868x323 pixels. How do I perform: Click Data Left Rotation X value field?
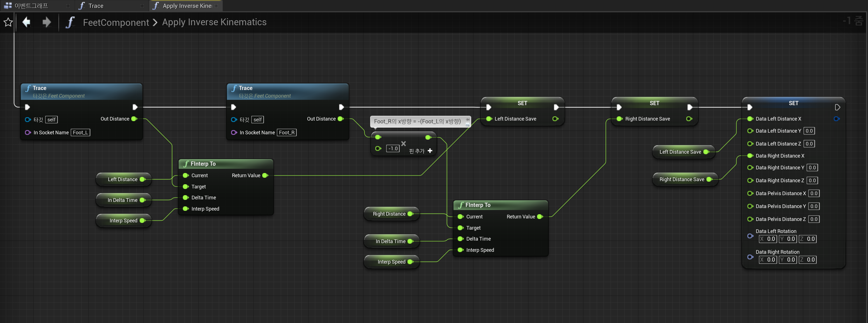click(768, 239)
